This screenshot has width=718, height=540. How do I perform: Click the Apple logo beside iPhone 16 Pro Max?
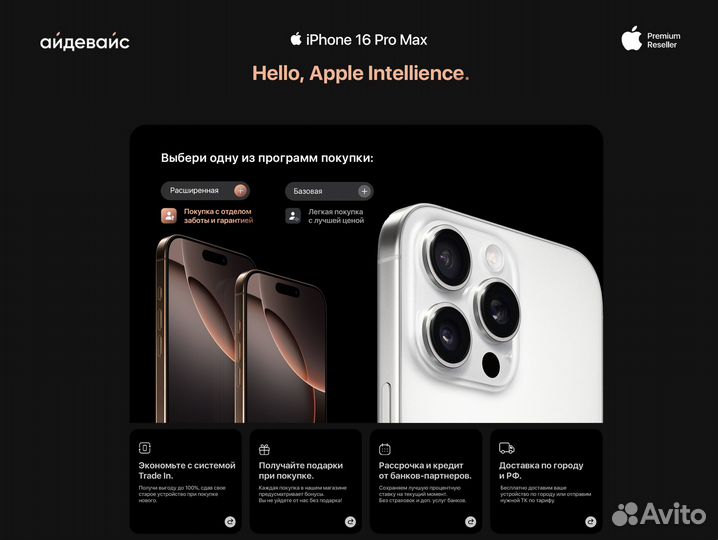point(296,39)
